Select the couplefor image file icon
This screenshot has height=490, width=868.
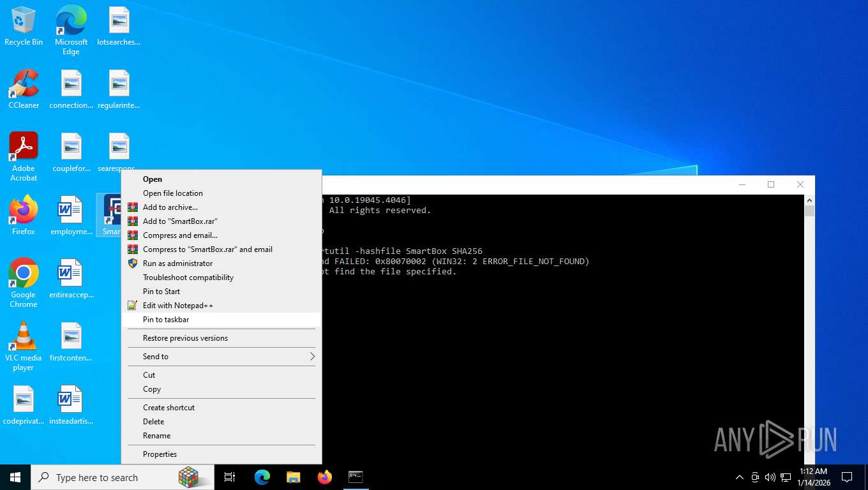[x=71, y=152]
